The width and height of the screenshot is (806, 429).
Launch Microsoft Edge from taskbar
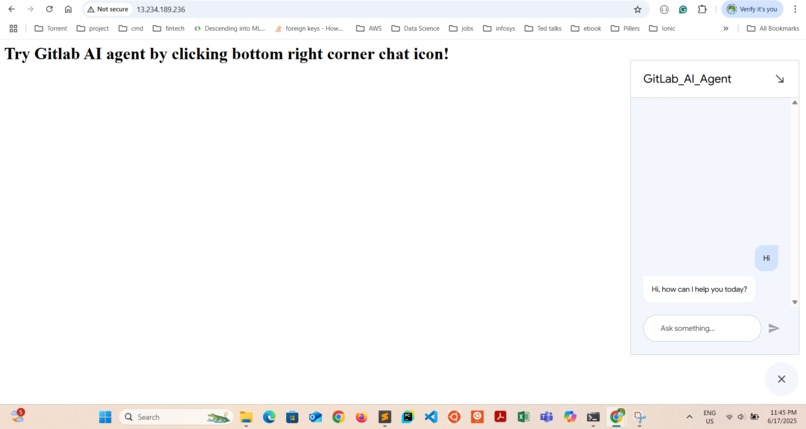(269, 417)
